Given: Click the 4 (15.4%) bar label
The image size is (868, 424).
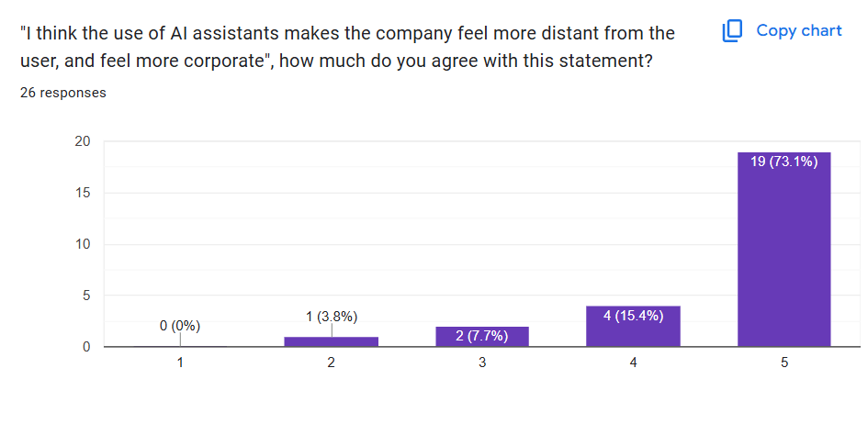Looking at the screenshot, I should click(x=633, y=316).
